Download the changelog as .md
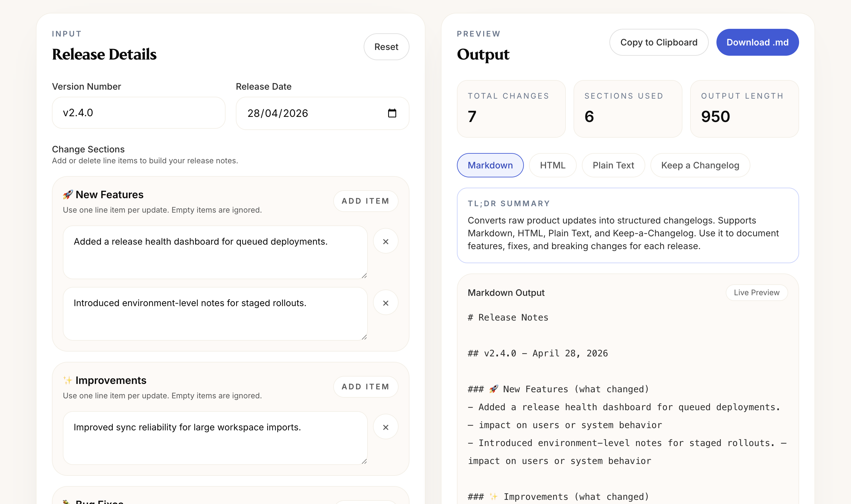The height and width of the screenshot is (504, 851). pyautogui.click(x=757, y=42)
